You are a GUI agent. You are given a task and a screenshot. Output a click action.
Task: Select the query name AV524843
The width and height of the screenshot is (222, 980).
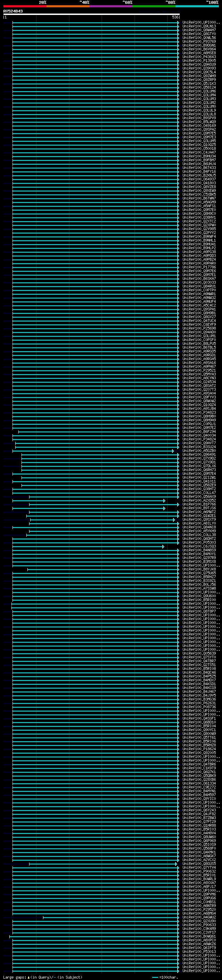[x=13, y=11]
